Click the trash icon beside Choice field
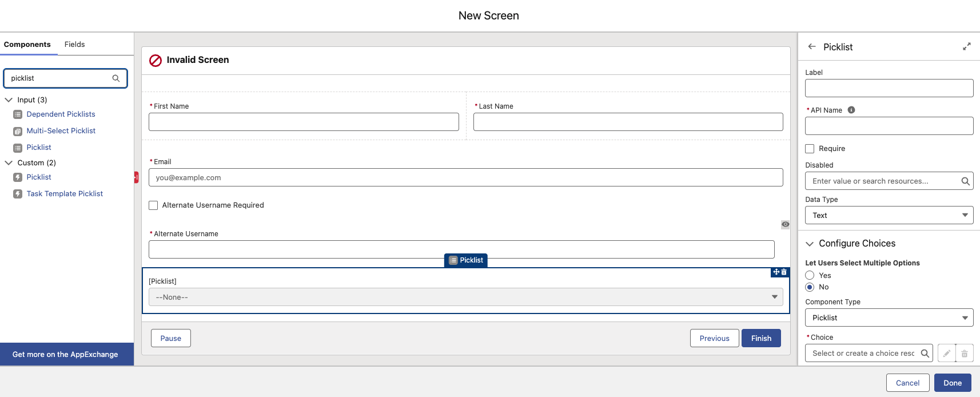 pos(965,354)
